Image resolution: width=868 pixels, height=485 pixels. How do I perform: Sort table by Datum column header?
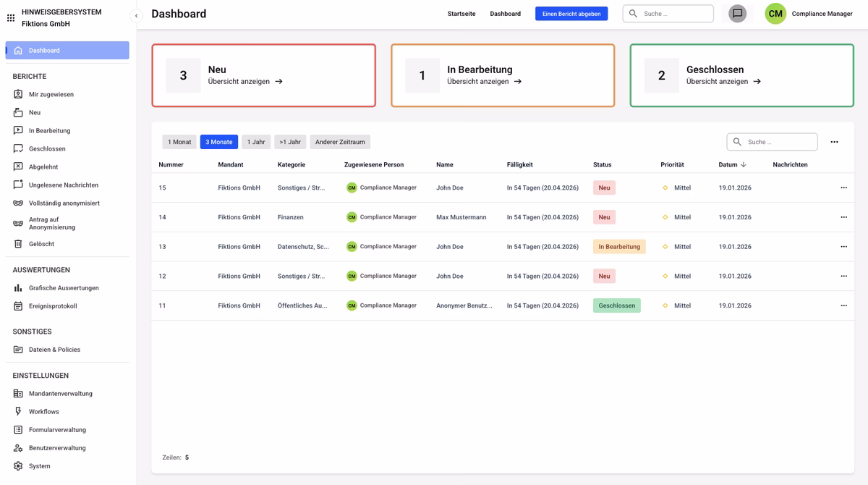tap(728, 165)
